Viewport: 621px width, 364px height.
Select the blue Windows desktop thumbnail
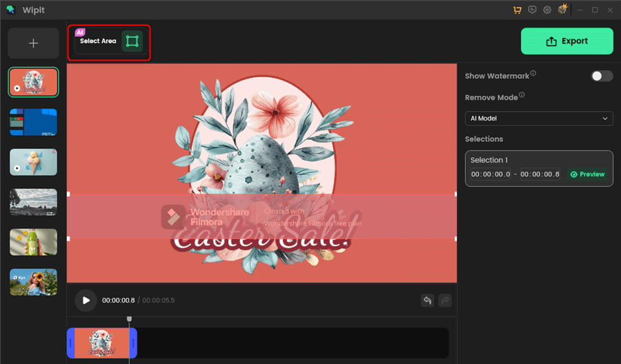(33, 122)
